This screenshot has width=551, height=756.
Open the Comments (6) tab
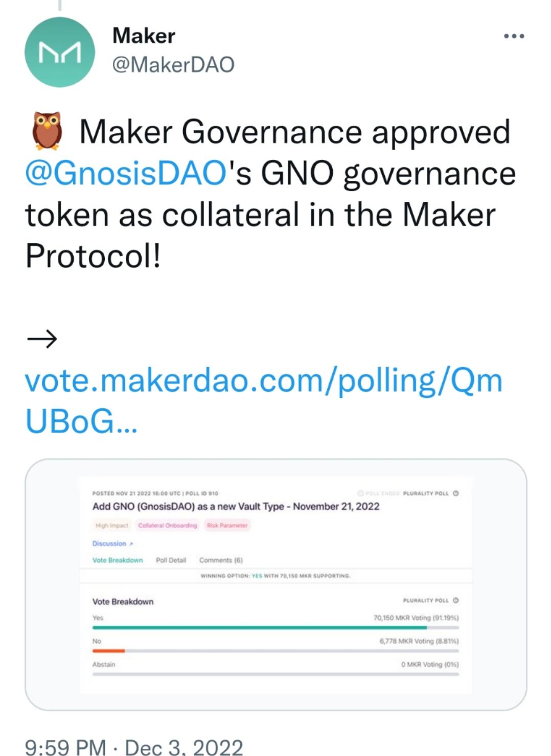coord(221,560)
